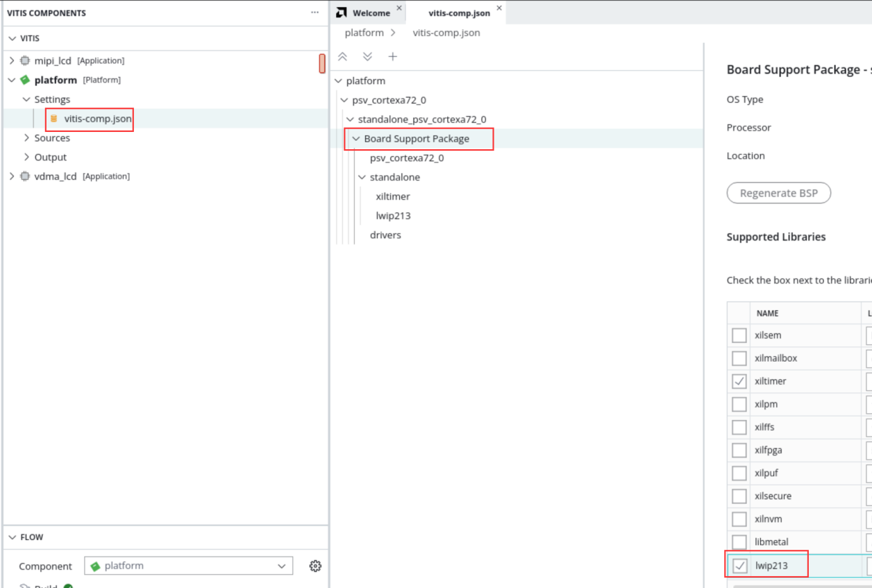Select the xiltimer tree item
Screen dimensions: 872x588
point(393,196)
